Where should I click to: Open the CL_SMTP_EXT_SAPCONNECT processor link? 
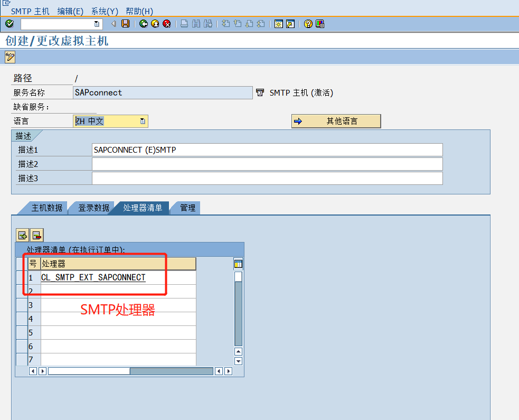pyautogui.click(x=93, y=277)
